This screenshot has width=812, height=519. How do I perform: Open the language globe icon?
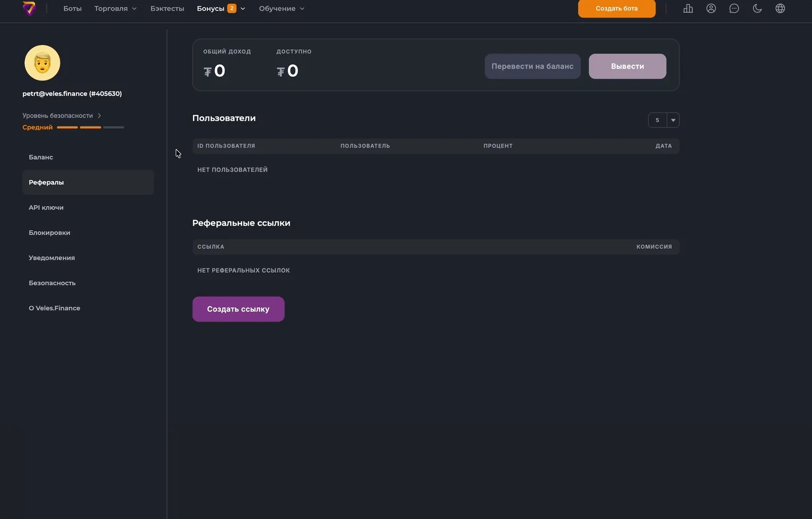pyautogui.click(x=780, y=8)
